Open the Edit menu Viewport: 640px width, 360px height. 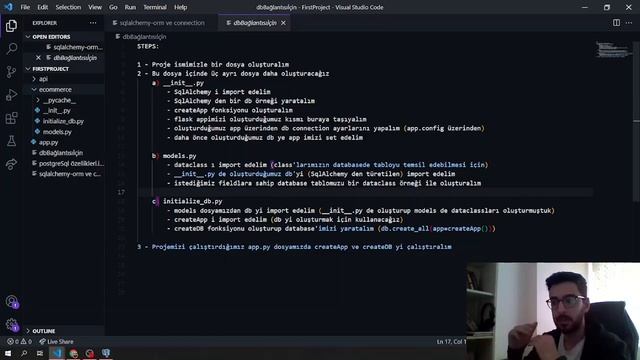[x=42, y=7]
